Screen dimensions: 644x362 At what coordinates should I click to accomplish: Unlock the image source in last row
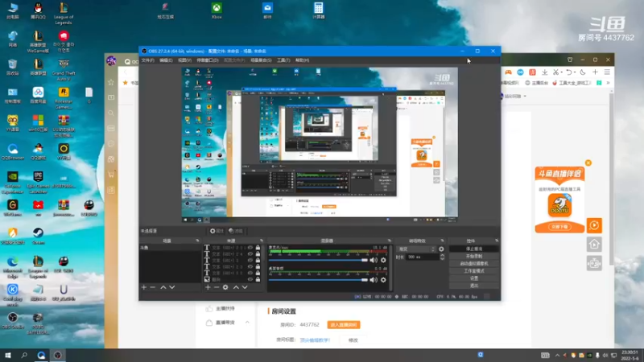click(x=258, y=279)
